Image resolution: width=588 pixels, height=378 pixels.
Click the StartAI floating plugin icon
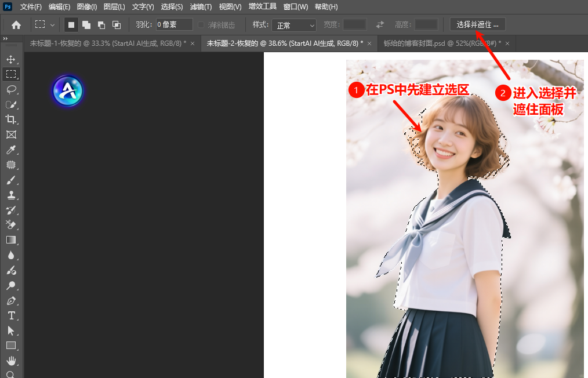tap(68, 91)
